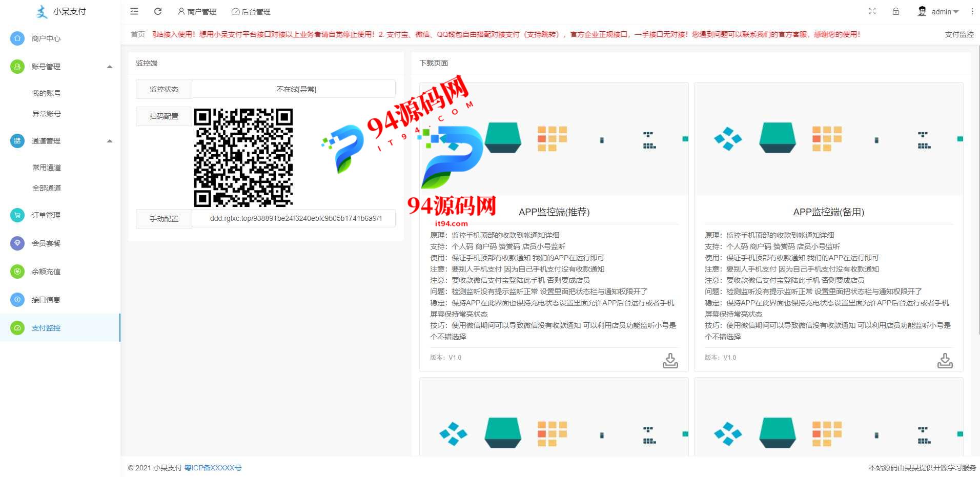Screen dimensions: 980x477
Task: Open 商户中心 in sidebar
Action: (x=60, y=38)
